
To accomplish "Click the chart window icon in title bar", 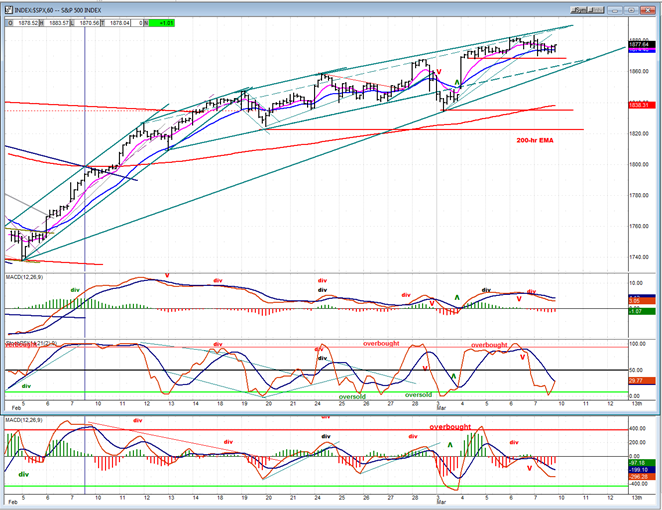I will tap(8, 5).
